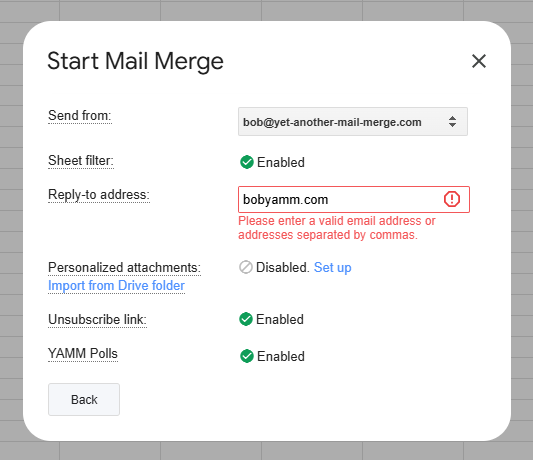Go back using the Back button
The image size is (533, 460).
84,399
